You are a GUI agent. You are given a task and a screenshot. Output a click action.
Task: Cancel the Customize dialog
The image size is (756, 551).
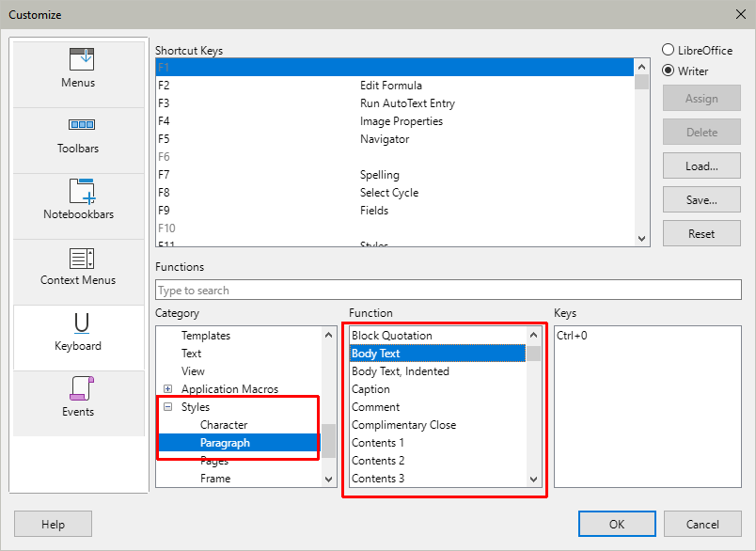click(702, 524)
